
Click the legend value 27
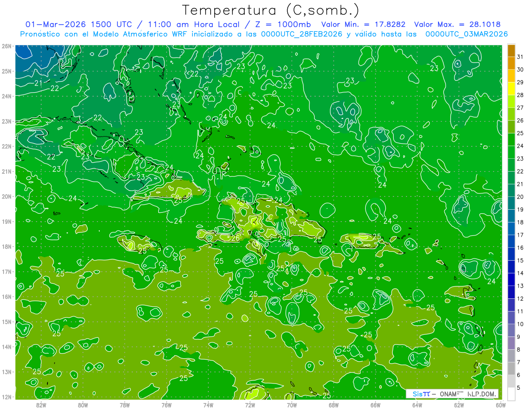point(520,108)
